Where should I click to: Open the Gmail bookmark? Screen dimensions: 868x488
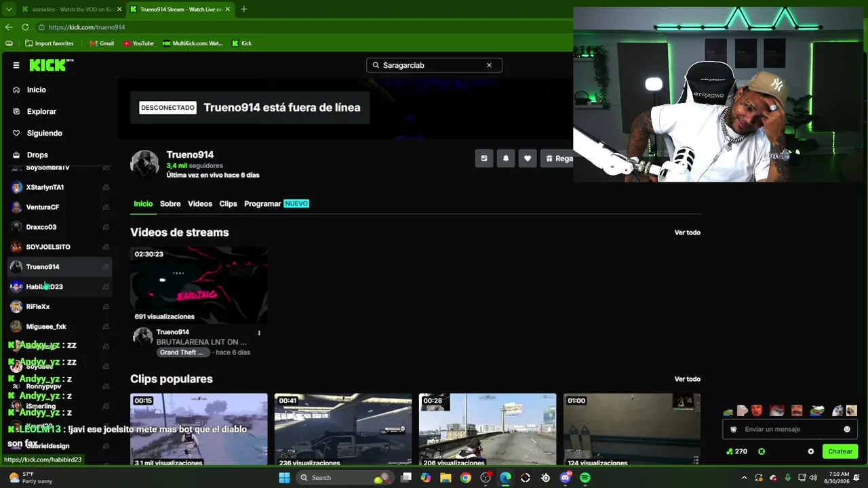point(102,43)
